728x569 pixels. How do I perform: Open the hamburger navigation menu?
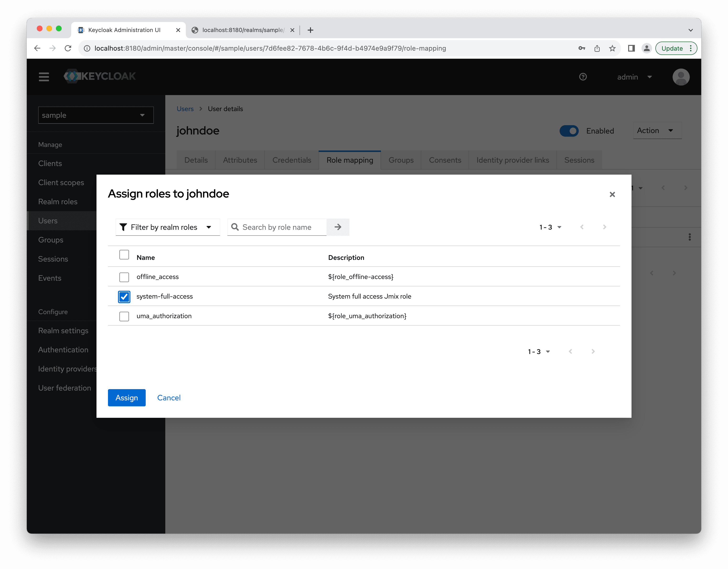point(44,77)
